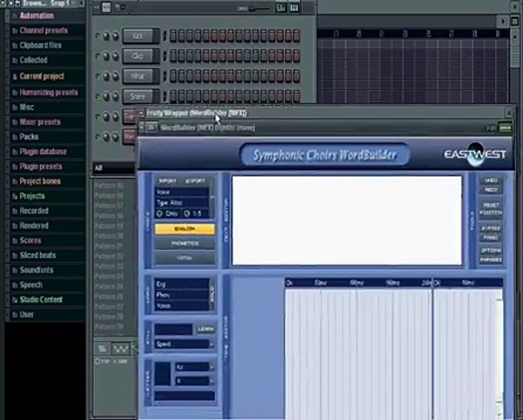Click the RESET POSITION button

tap(491, 209)
